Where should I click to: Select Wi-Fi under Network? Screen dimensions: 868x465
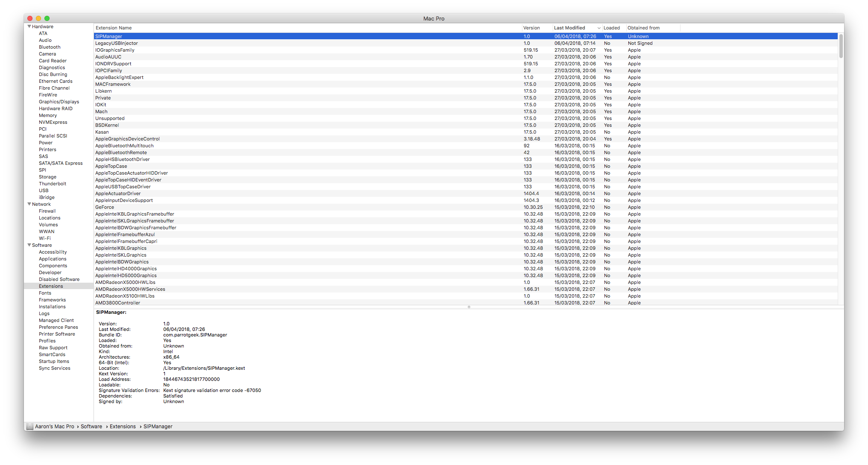click(45, 238)
